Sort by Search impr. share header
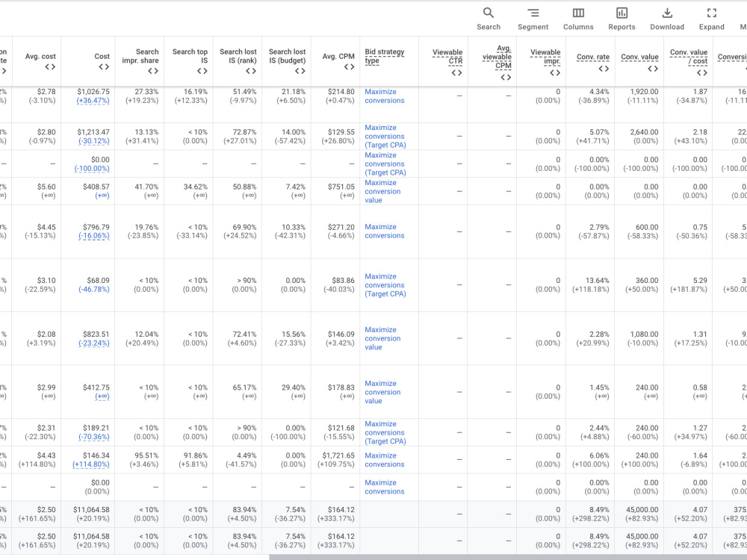747x560 pixels. click(140, 56)
